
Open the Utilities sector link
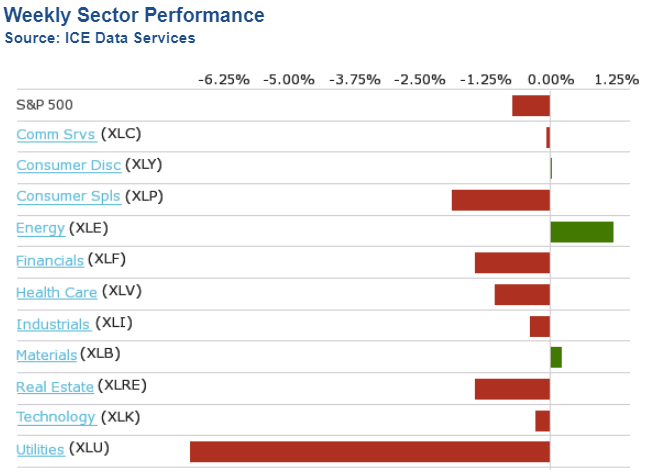(x=40, y=450)
